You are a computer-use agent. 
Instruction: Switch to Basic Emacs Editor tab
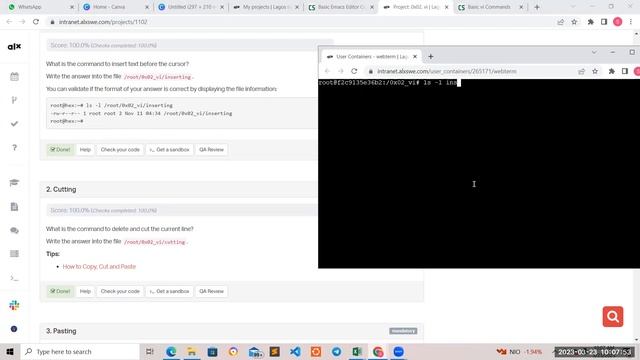[341, 7]
